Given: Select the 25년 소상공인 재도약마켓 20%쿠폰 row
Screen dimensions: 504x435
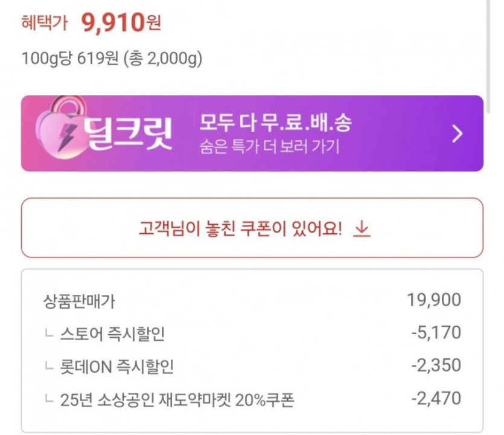Looking at the screenshot, I should coord(177,399).
